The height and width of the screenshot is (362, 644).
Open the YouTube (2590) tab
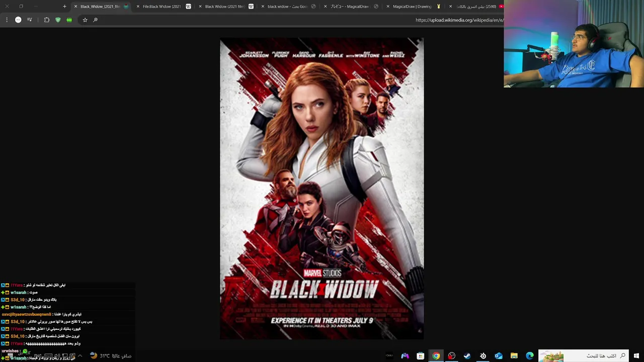coord(476,7)
